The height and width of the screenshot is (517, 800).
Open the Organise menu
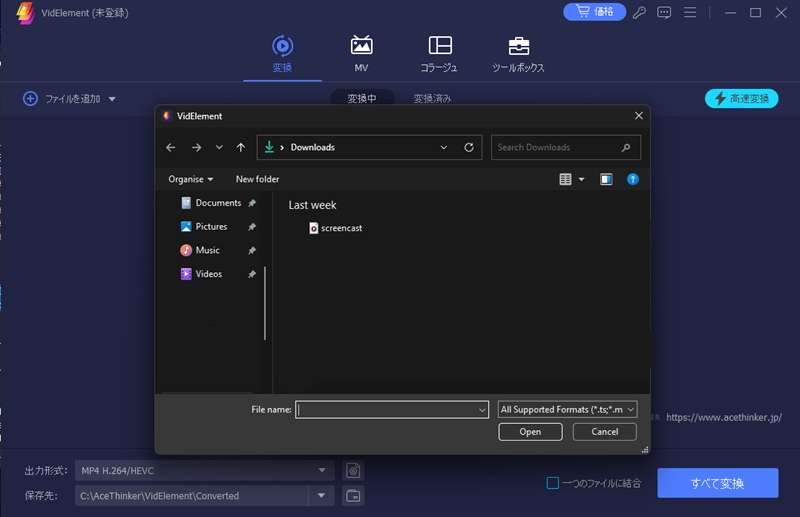[191, 179]
